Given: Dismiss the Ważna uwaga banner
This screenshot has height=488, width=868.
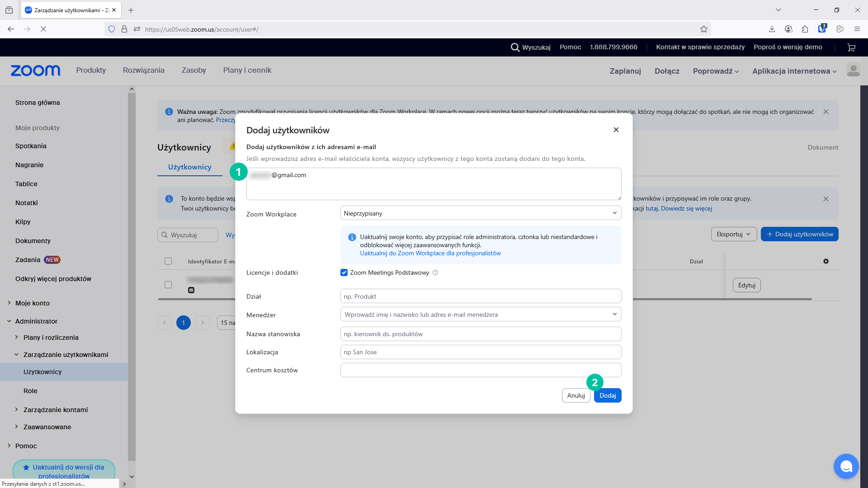Looking at the screenshot, I should pos(826,112).
